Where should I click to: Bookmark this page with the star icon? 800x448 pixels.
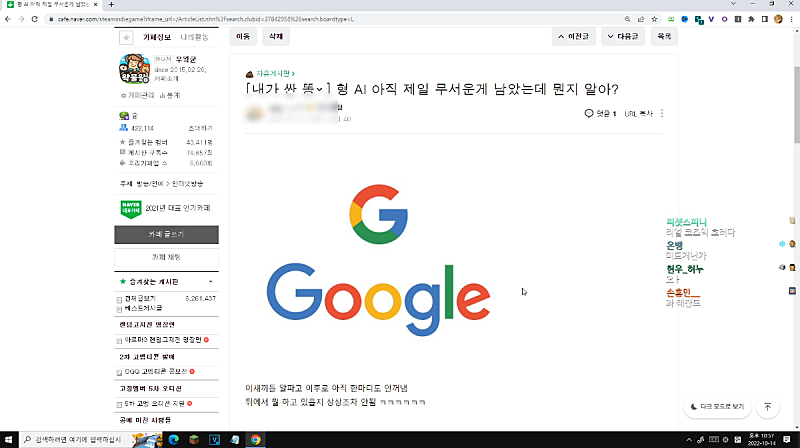654,19
